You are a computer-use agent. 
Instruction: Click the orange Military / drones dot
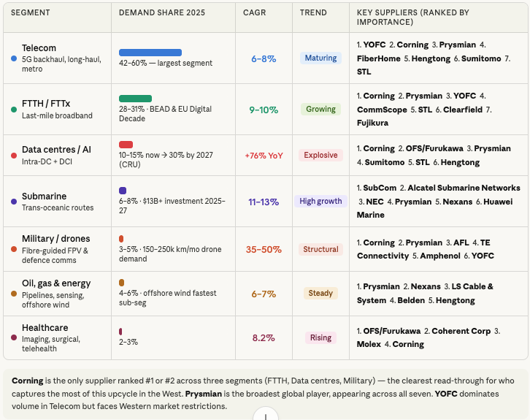point(14,249)
